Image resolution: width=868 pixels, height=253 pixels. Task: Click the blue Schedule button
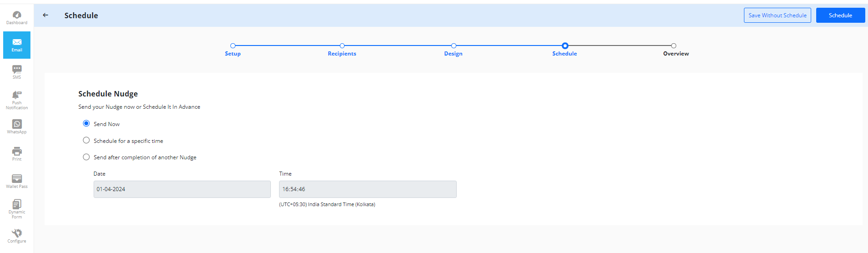coord(840,15)
